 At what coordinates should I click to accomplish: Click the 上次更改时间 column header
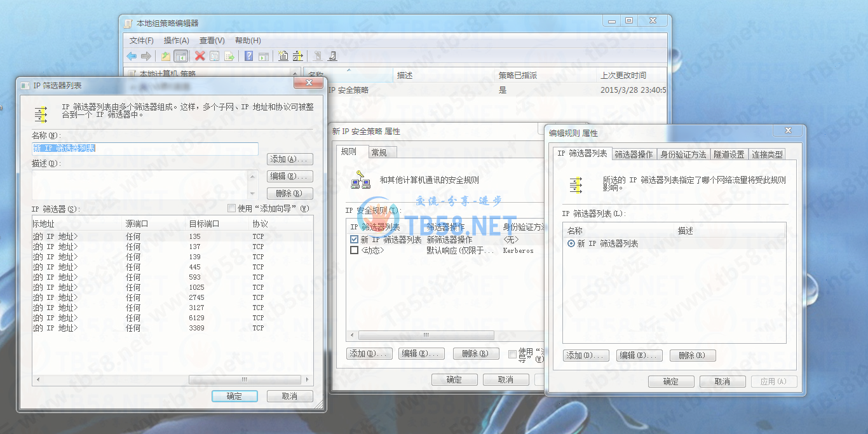(632, 75)
